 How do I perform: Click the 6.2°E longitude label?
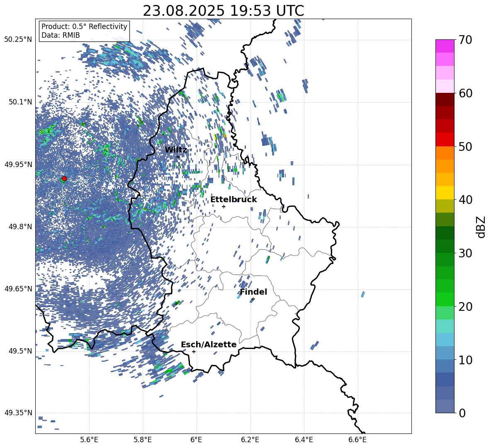(250, 440)
